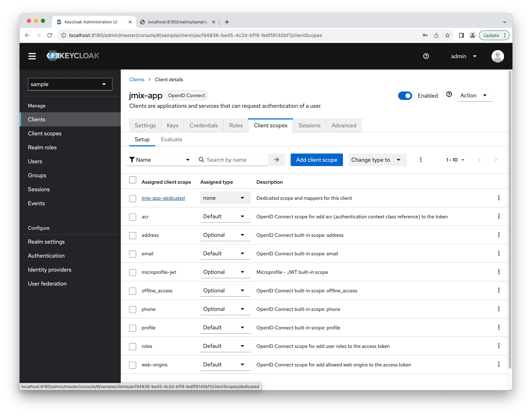Viewport: 532px width, 416px height.
Task: Click the jmix-app-dedicated scope link
Action: tap(163, 198)
